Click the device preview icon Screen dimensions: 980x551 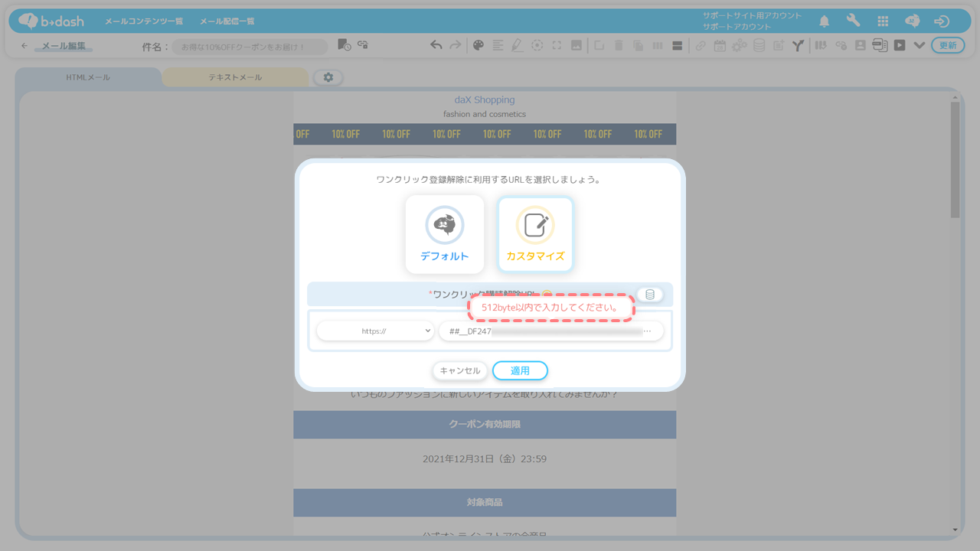[x=880, y=46]
